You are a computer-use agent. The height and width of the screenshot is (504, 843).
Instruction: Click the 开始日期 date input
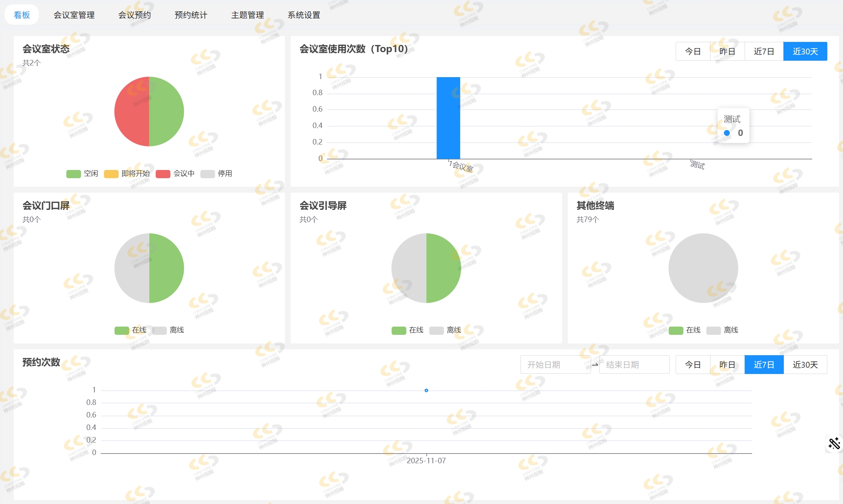point(555,365)
